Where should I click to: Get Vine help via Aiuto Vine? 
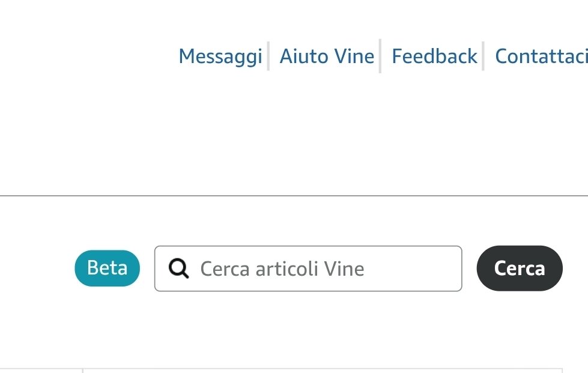pos(327,56)
